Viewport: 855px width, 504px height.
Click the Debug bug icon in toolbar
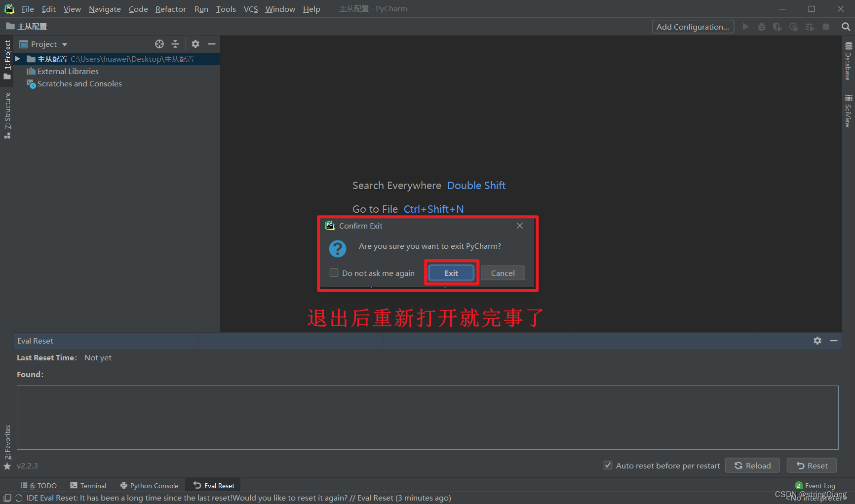[x=762, y=27]
